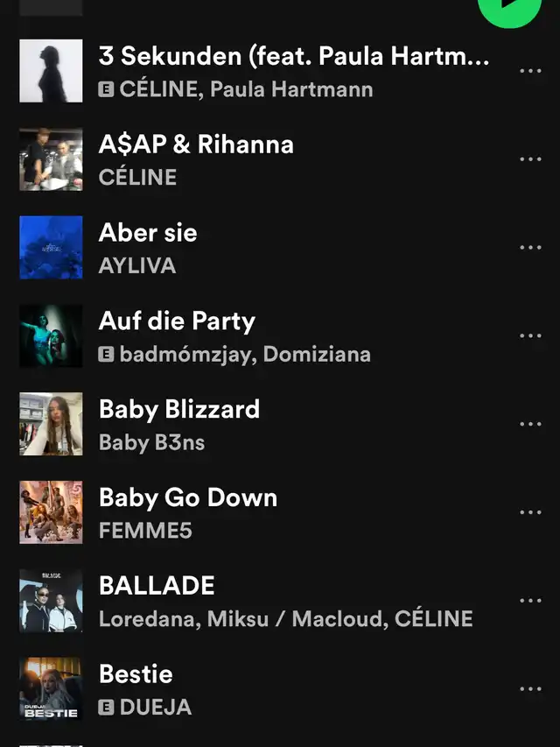Open three-dot menu for A$AP & Rihanna
Screen dimensions: 560x747
530,159
